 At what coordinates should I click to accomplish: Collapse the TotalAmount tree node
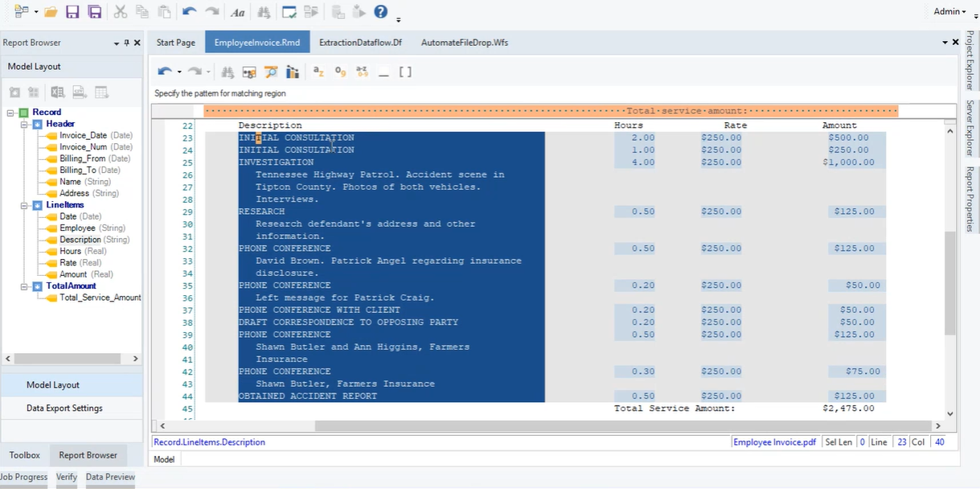[x=25, y=286]
